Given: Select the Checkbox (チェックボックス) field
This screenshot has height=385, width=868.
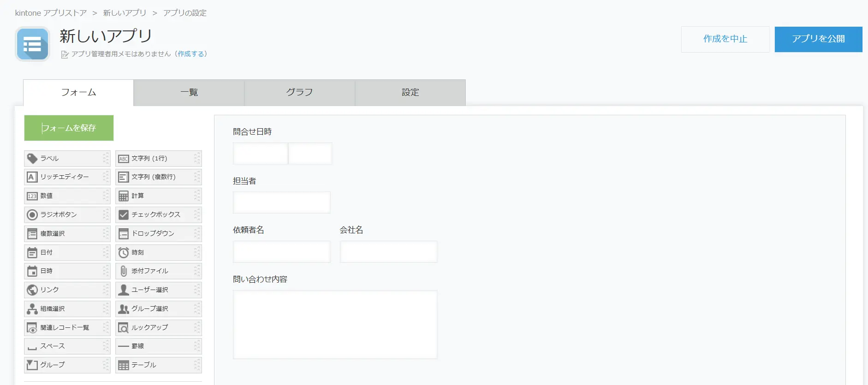Looking at the screenshot, I should point(158,215).
